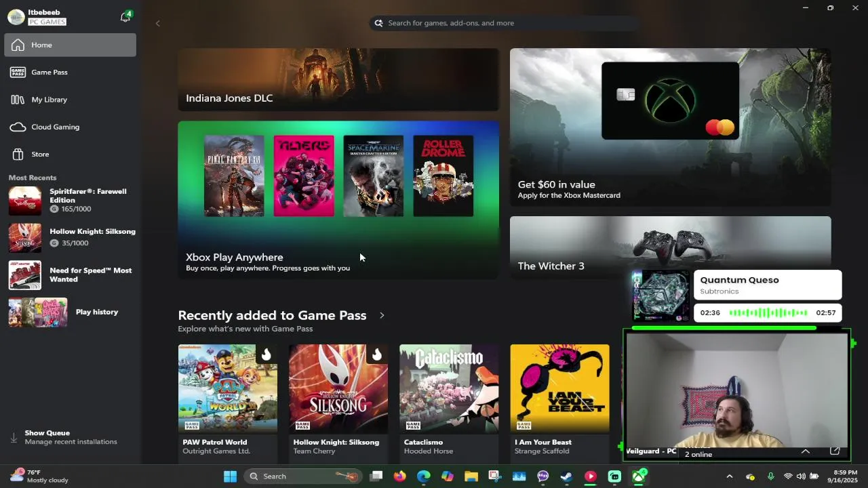Select the Space Marine cover art

pos(374,176)
